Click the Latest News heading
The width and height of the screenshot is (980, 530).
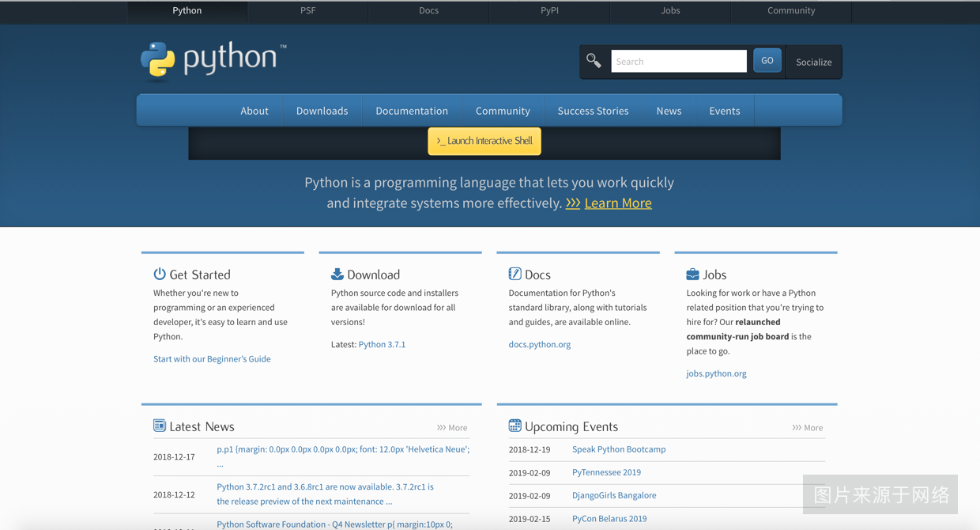click(202, 426)
